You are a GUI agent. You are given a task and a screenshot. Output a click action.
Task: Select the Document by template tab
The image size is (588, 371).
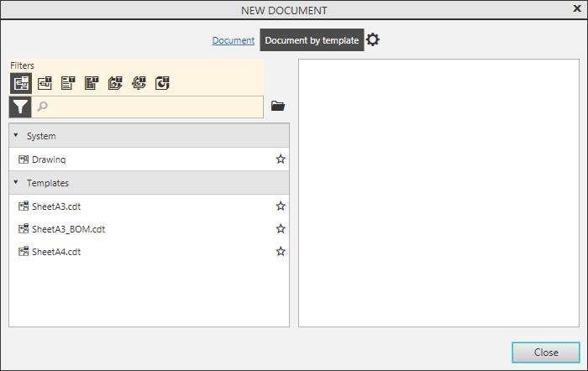pos(312,40)
